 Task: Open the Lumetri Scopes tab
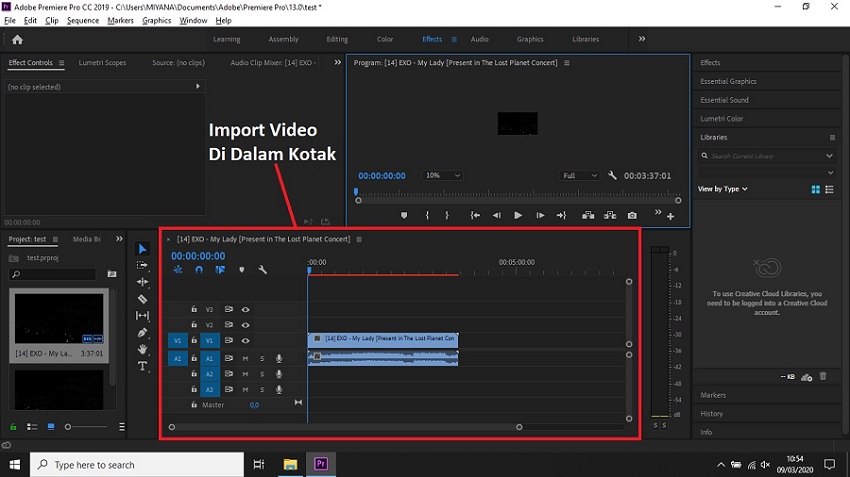coord(102,62)
